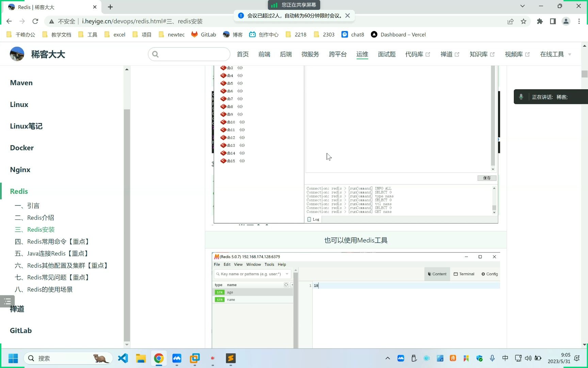The image size is (588, 368).
Task: Open GitLab in the sidebar
Action: [x=21, y=331]
